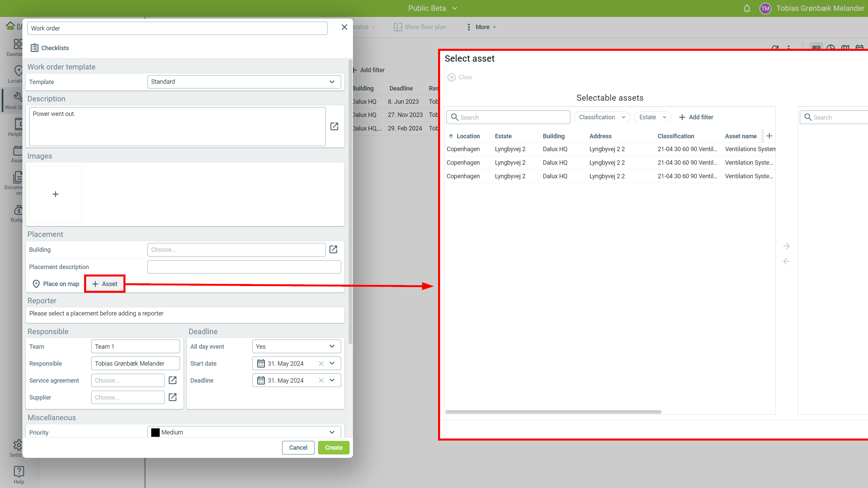The width and height of the screenshot is (868, 488).
Task: Open building picker icon next to Building field
Action: pyautogui.click(x=333, y=249)
